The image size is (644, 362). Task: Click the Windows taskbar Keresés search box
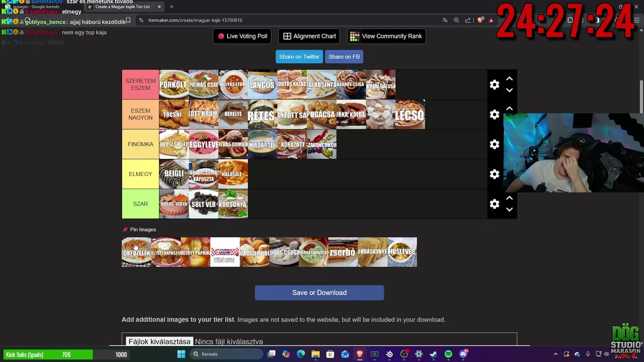pyautogui.click(x=226, y=354)
